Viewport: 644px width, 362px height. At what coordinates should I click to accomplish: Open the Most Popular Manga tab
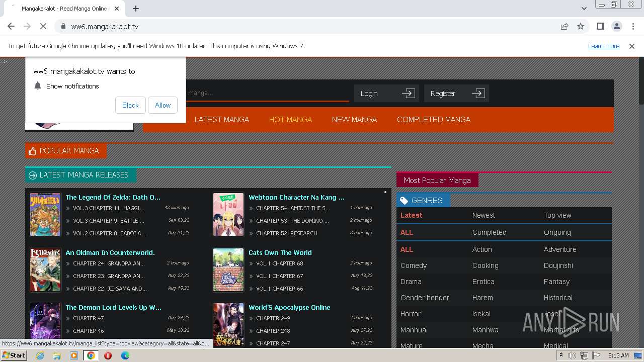437,180
